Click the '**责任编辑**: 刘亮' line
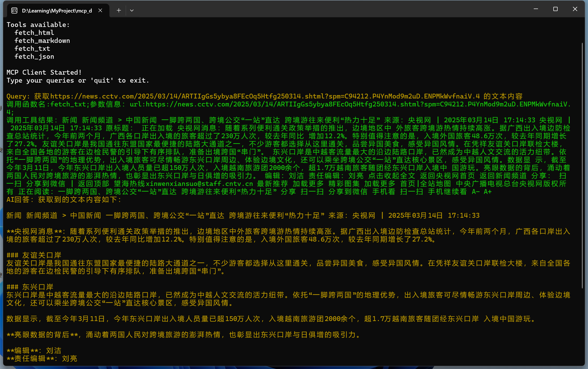This screenshot has height=369, width=588. (x=42, y=358)
